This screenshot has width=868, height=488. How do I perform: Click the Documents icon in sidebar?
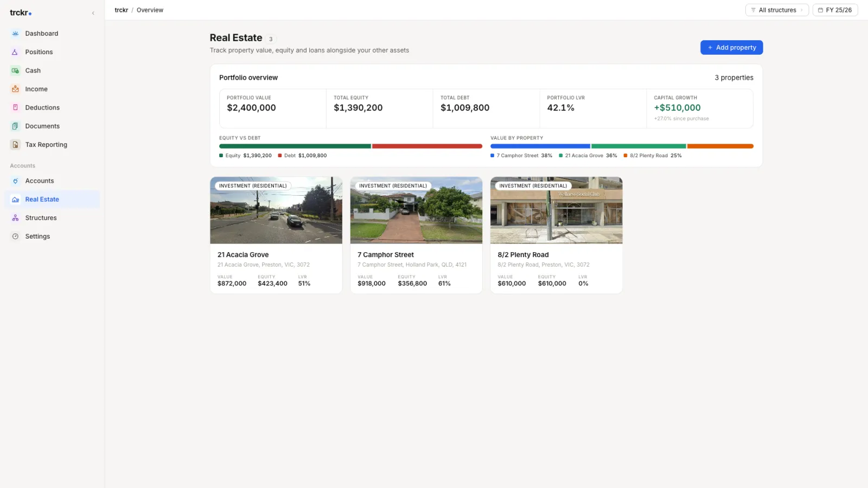[15, 126]
